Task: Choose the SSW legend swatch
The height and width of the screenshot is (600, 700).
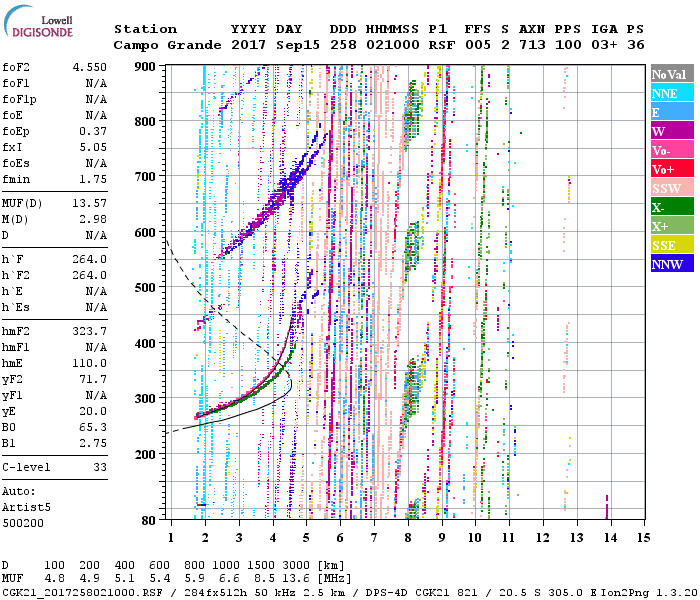Action: click(x=669, y=188)
